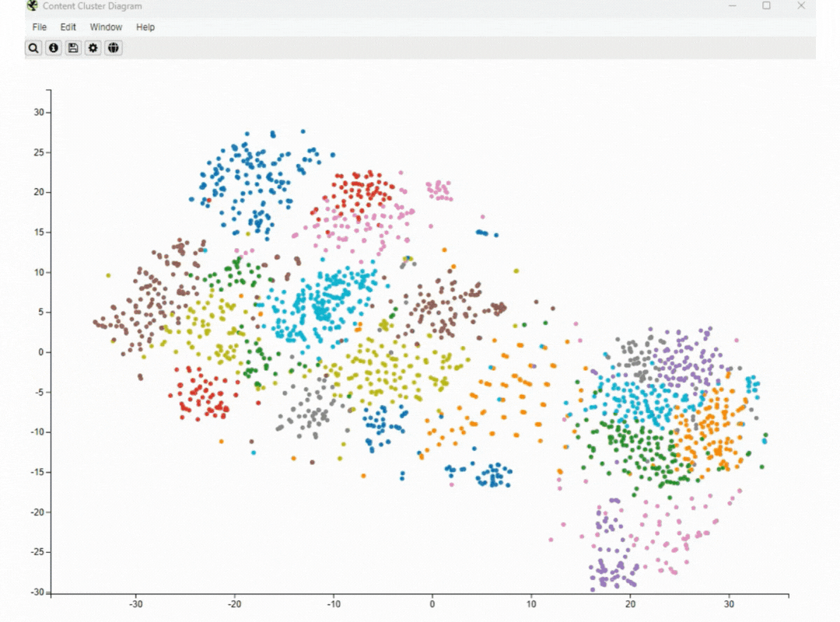Click the globe icon in the toolbar
The width and height of the screenshot is (840, 622).
(x=114, y=48)
